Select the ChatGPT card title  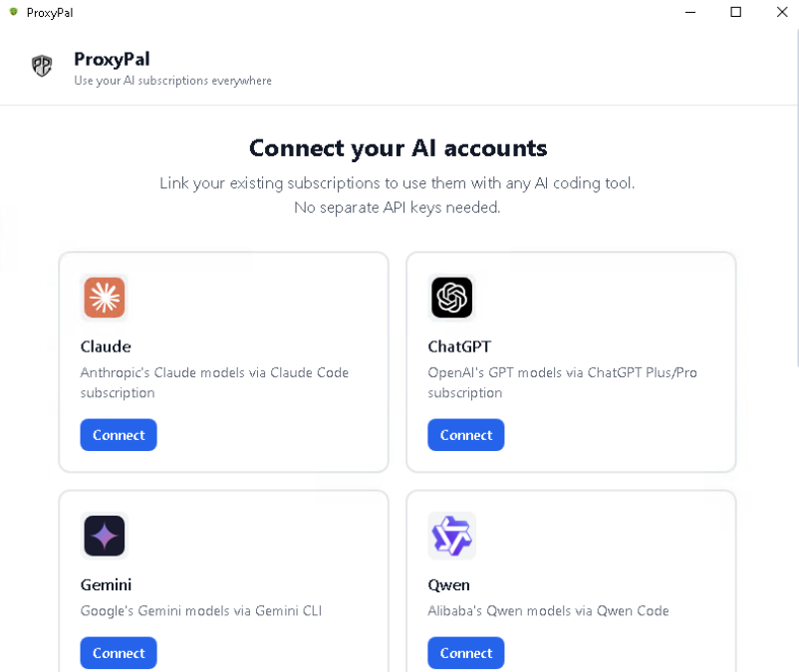click(x=459, y=346)
